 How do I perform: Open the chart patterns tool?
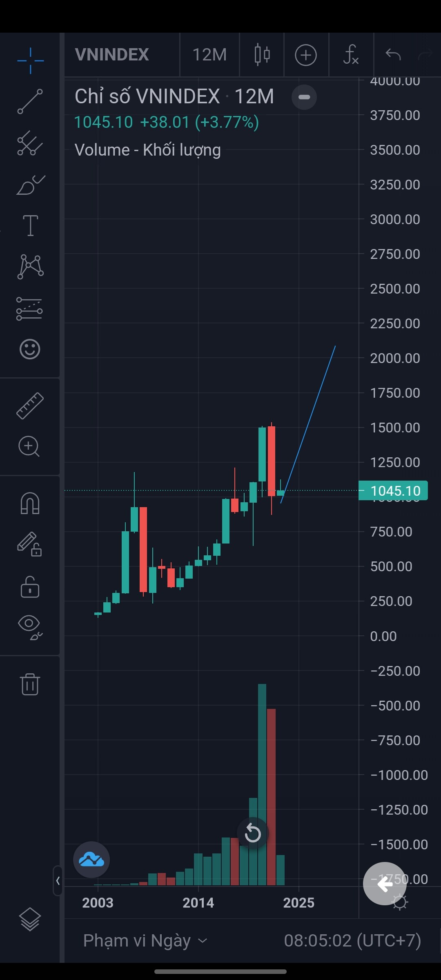(30, 267)
